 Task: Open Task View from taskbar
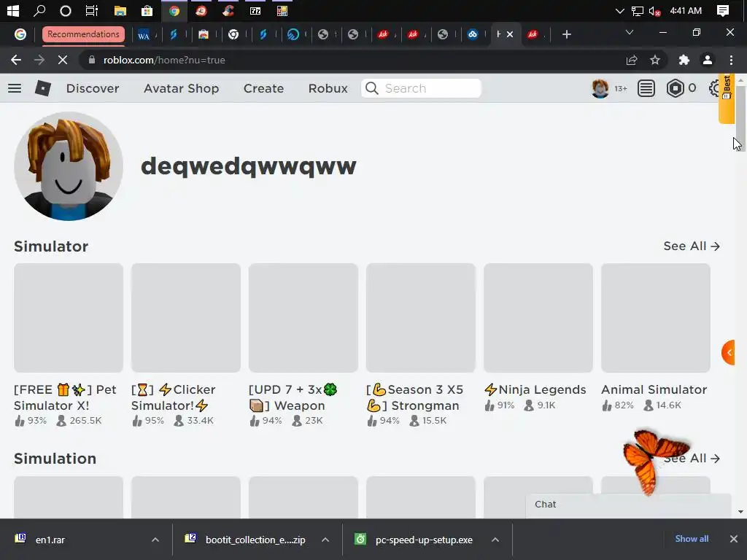pyautogui.click(x=91, y=10)
